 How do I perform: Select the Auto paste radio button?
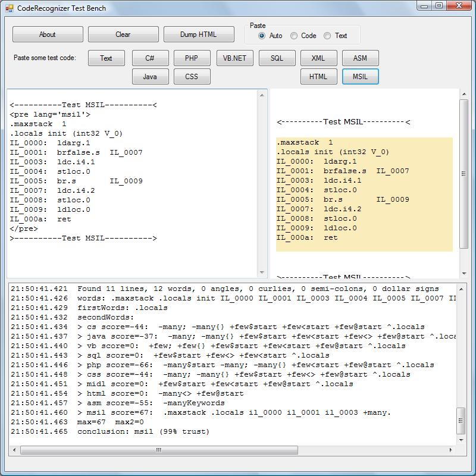click(x=262, y=36)
